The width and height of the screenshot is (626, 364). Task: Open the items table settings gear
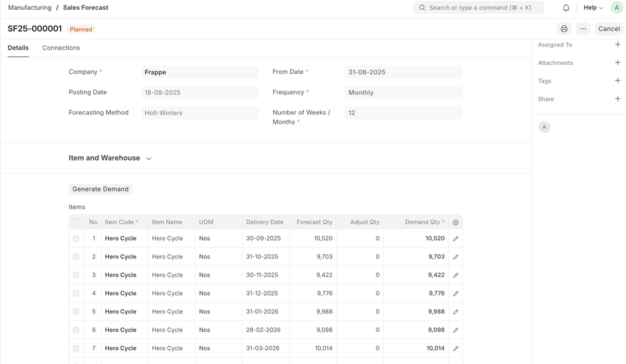tap(455, 222)
